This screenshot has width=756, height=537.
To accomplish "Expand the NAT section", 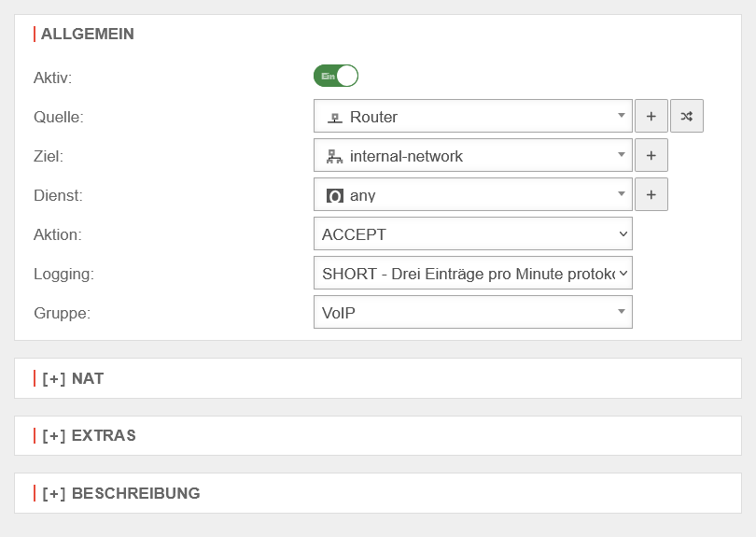I will click(x=73, y=378).
